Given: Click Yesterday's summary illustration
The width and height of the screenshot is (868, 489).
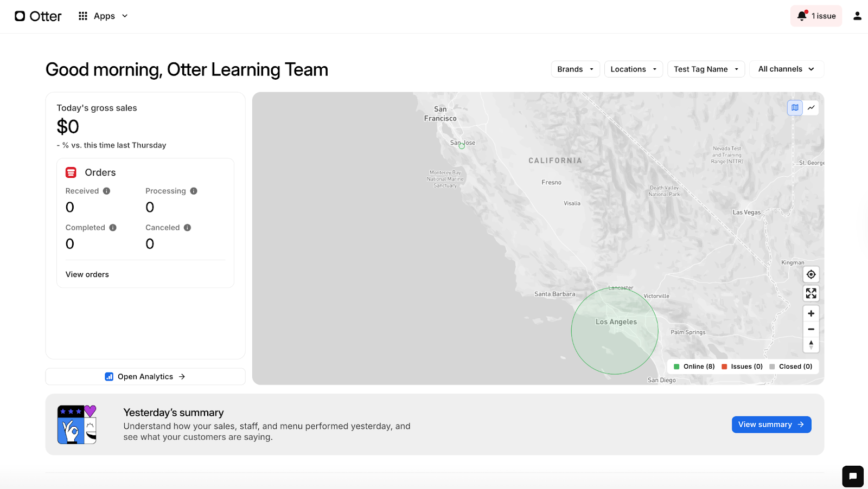Looking at the screenshot, I should 77,424.
